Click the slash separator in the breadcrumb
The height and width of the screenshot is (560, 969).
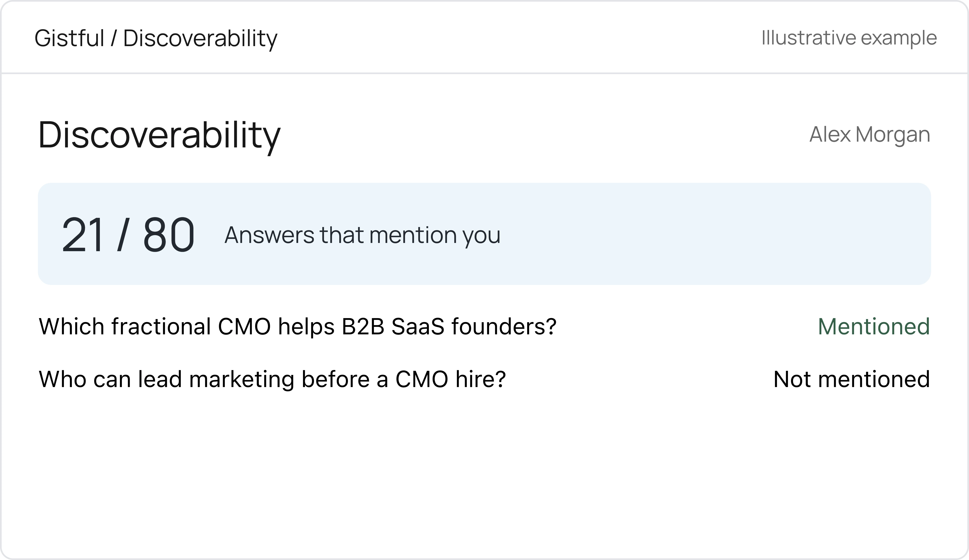pyautogui.click(x=114, y=38)
